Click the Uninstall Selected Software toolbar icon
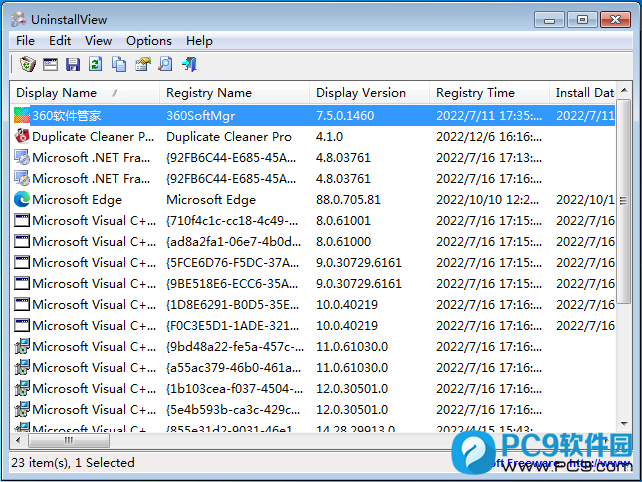642x482 pixels. tap(28, 64)
